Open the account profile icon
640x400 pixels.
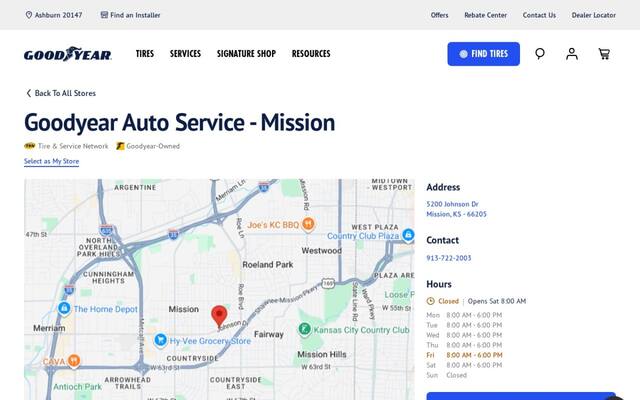point(572,54)
